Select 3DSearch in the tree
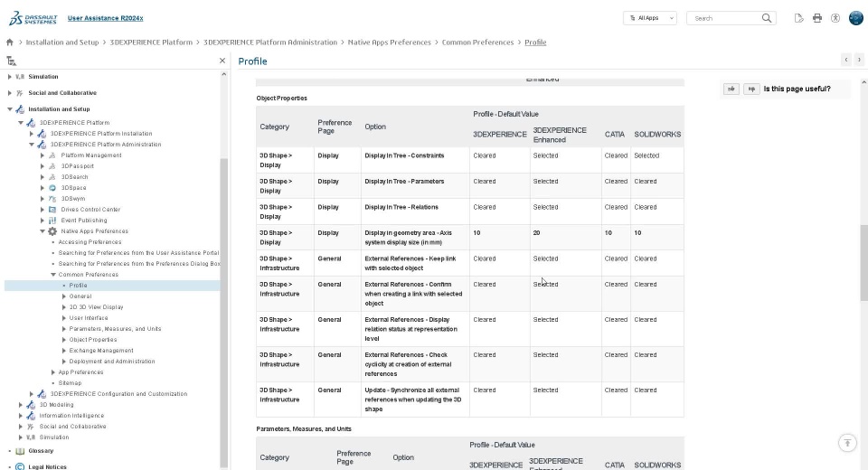The image size is (868, 470). (74, 177)
